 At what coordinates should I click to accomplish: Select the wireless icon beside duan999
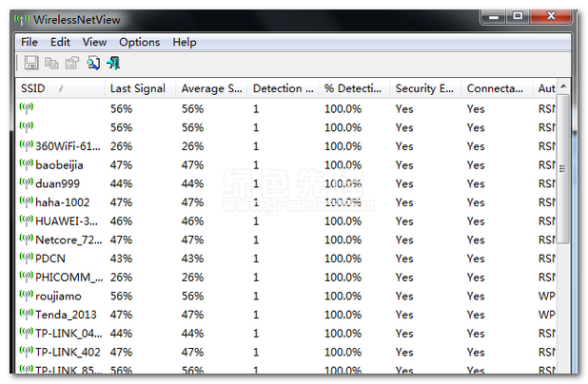pos(27,182)
